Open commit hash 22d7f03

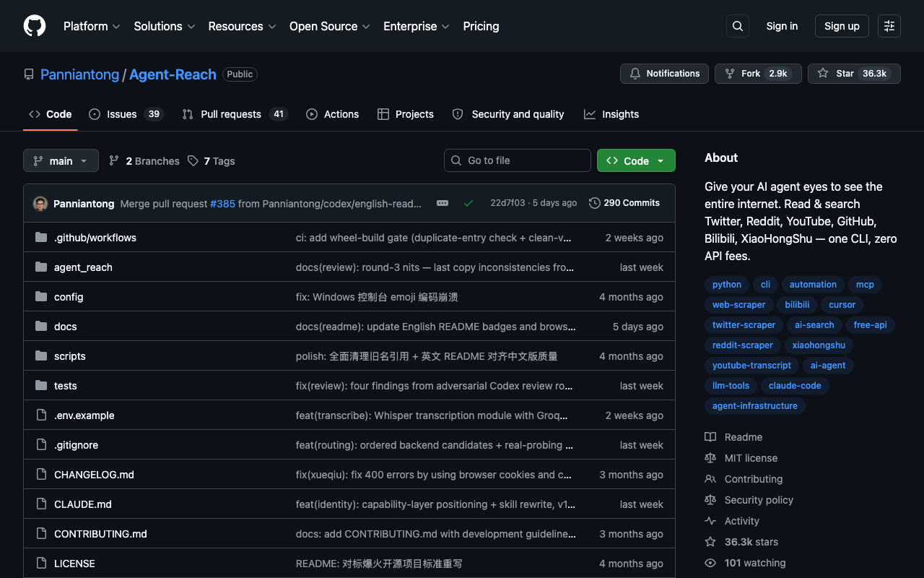(507, 203)
